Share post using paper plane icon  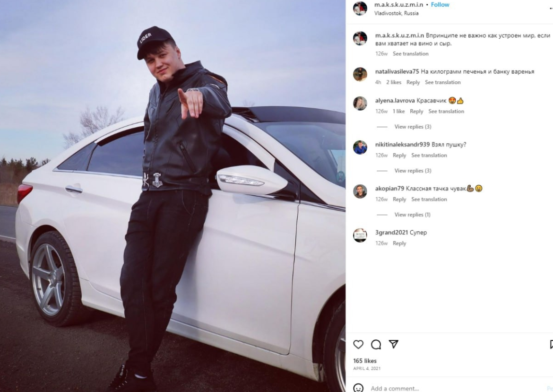tap(394, 344)
